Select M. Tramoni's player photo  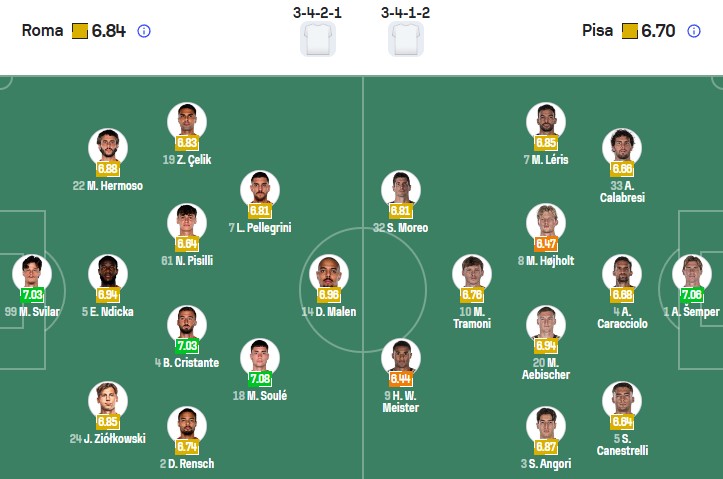pyautogui.click(x=472, y=273)
